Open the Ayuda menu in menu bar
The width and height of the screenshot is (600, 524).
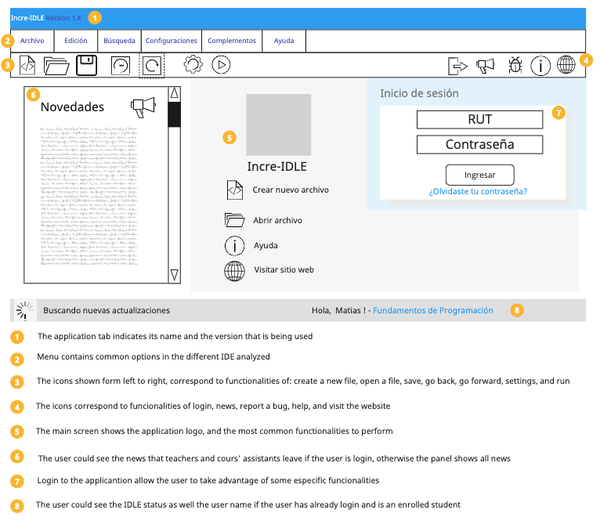tap(284, 41)
